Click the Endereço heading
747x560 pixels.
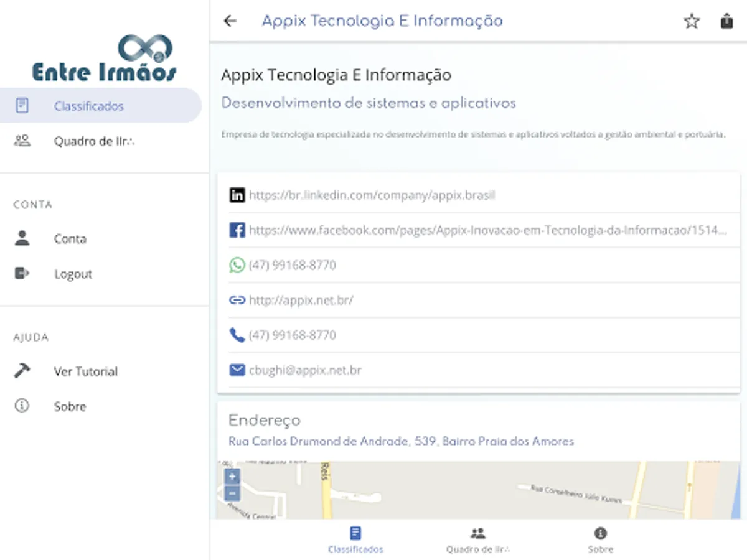265,421
